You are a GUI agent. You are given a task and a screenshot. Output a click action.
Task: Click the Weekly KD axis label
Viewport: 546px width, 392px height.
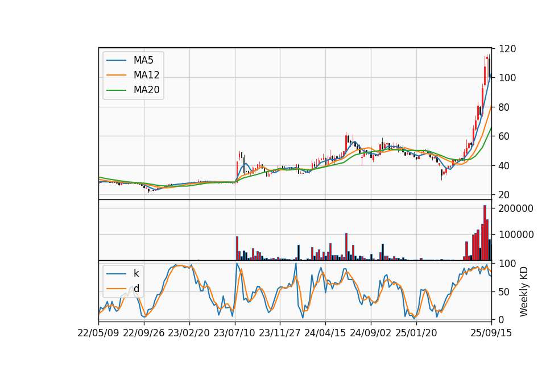coord(523,292)
